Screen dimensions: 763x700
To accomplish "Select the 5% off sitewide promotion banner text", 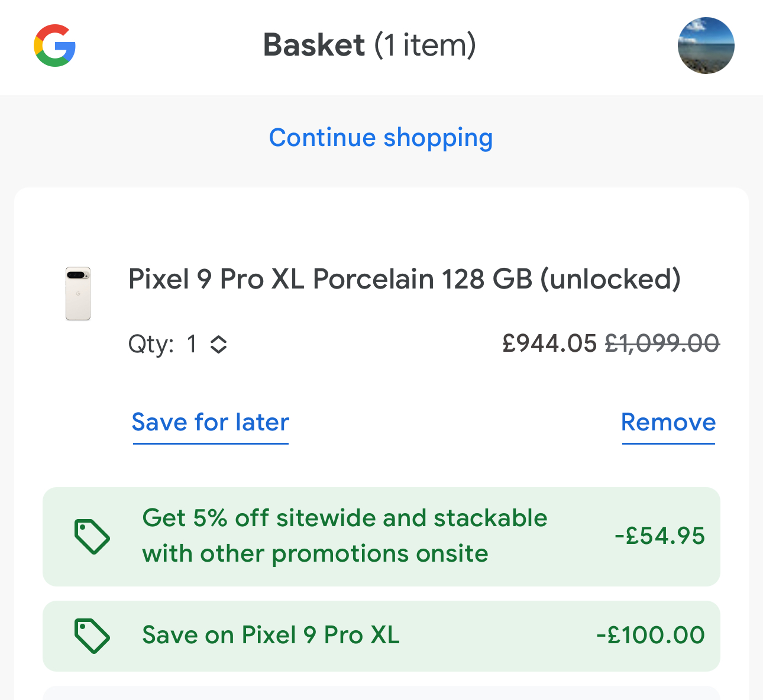I will pyautogui.click(x=344, y=536).
